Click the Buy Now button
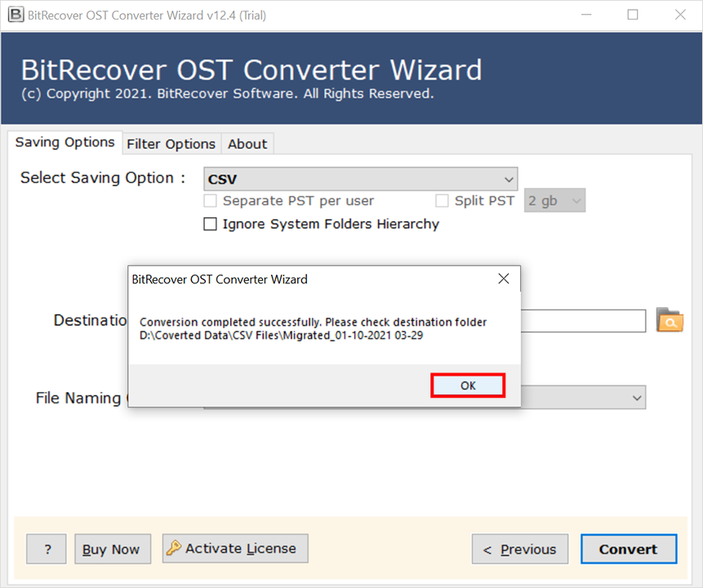703x588 pixels. tap(113, 549)
